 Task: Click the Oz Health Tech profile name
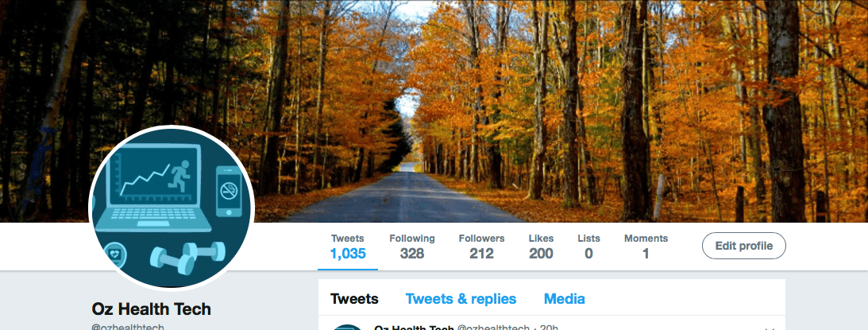pos(151,309)
